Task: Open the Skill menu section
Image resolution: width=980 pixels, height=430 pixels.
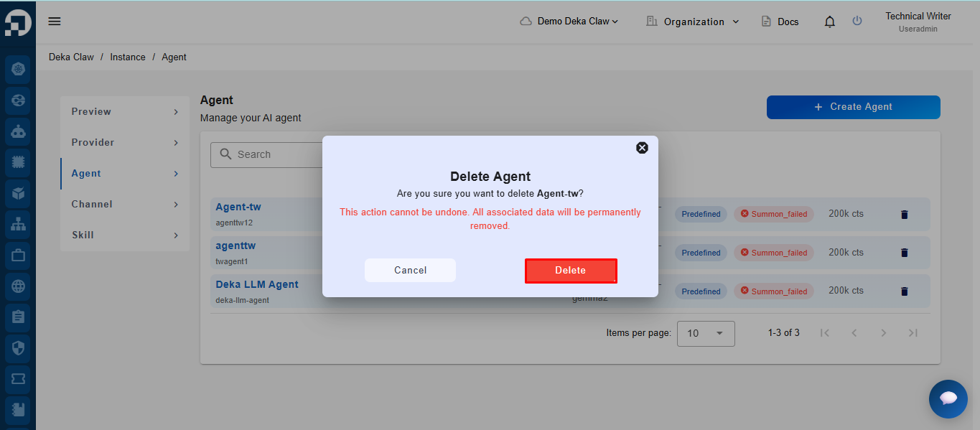Action: coord(125,235)
